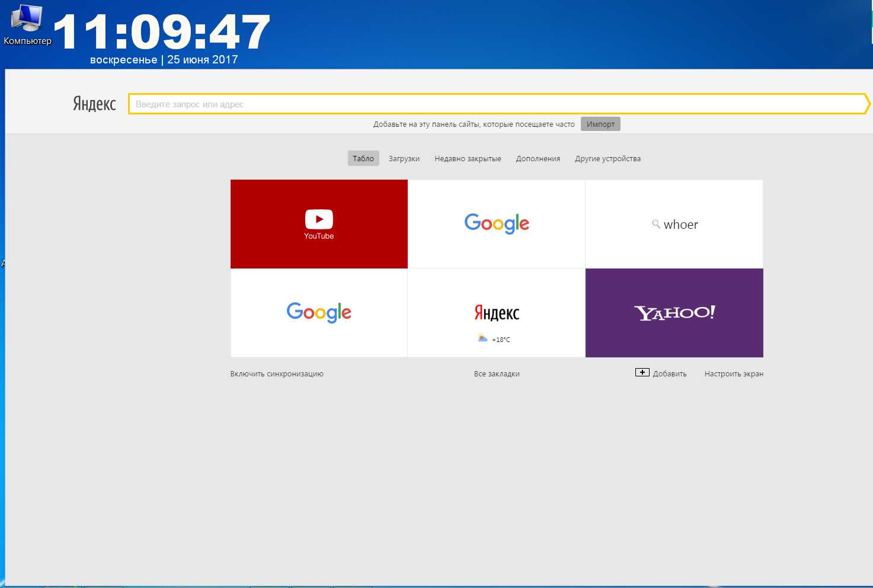Click the Яндекс logo beside search bar
Viewport: 873px width, 588px height.
(95, 104)
